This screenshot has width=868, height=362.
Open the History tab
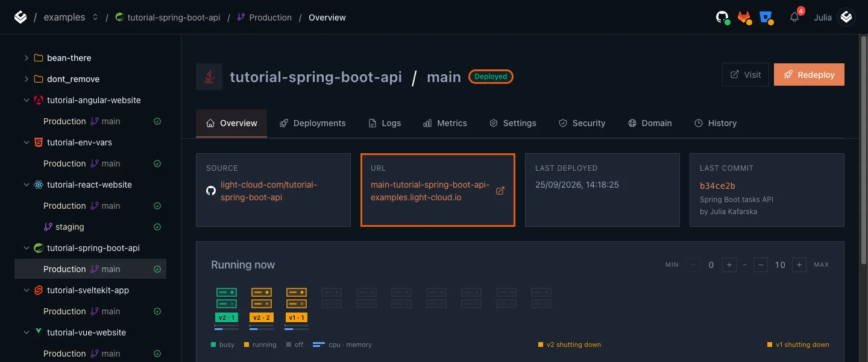click(715, 123)
